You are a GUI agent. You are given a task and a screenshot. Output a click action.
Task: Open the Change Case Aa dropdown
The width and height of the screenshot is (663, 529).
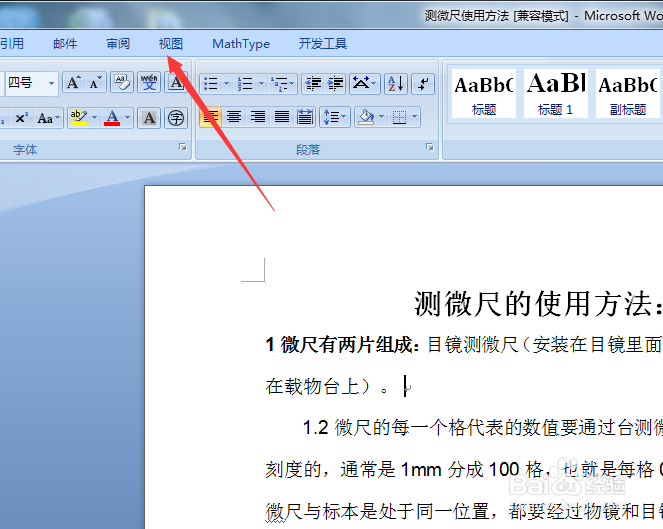click(48, 118)
